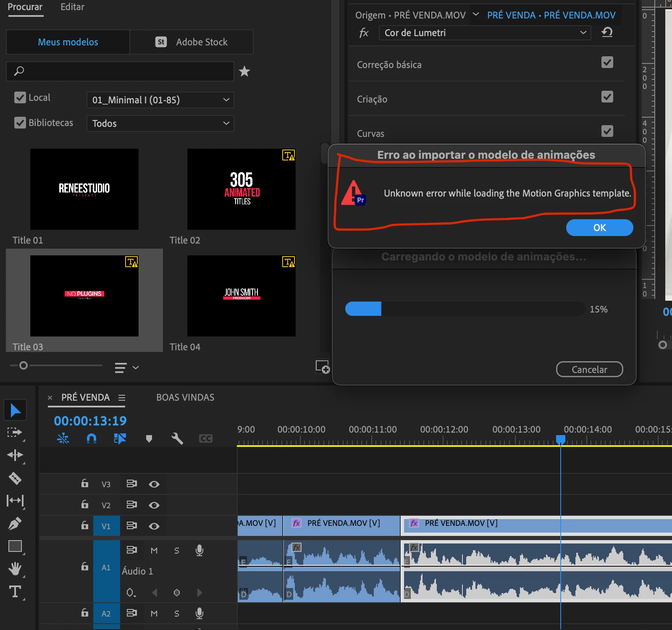
Task: Hide track V3 with eye icon
Action: [154, 484]
